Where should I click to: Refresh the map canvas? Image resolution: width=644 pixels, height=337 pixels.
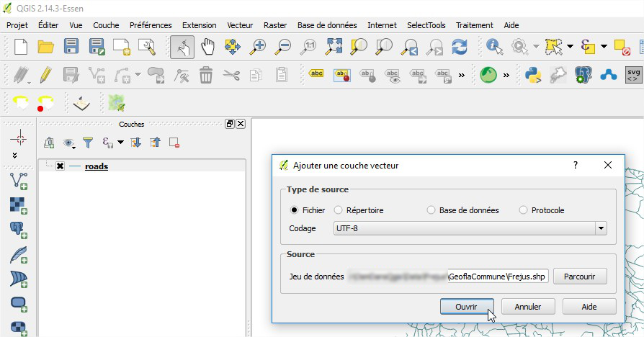[x=460, y=46]
